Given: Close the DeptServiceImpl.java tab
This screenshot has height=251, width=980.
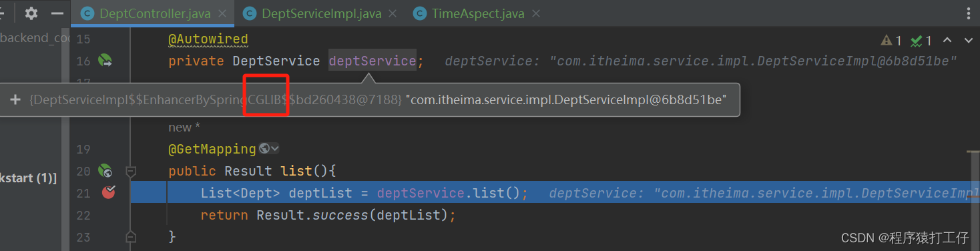Looking at the screenshot, I should pos(393,13).
